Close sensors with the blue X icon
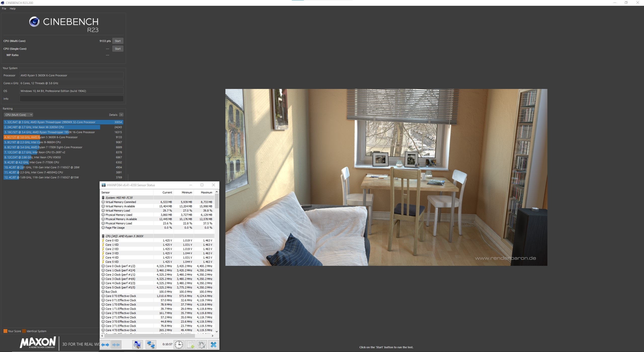The height and width of the screenshot is (352, 644). [x=213, y=344]
